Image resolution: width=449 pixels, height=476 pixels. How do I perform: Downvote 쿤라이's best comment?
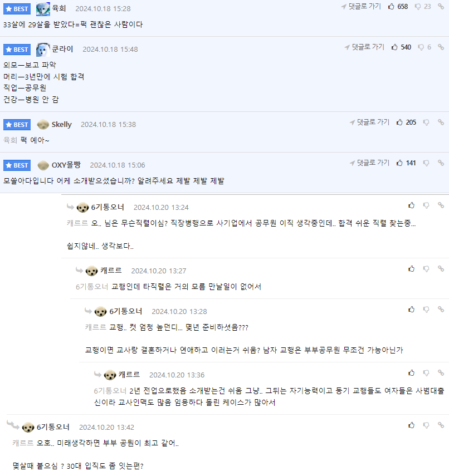point(421,47)
